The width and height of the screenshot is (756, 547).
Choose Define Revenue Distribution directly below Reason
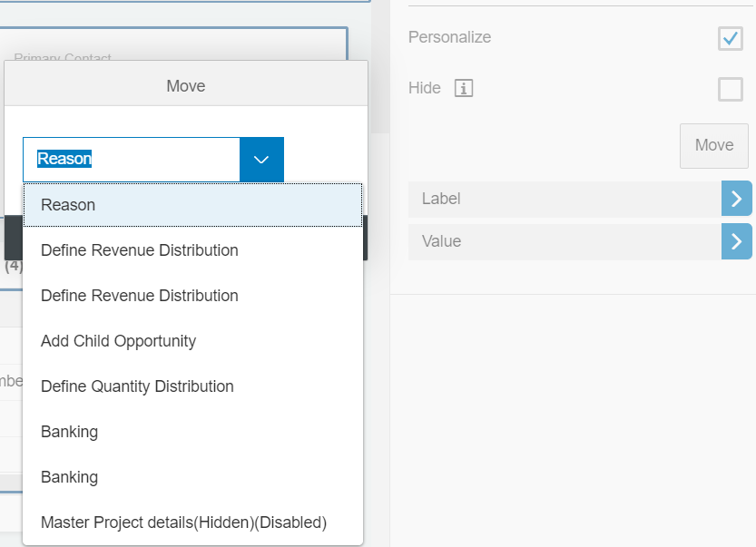click(x=192, y=250)
